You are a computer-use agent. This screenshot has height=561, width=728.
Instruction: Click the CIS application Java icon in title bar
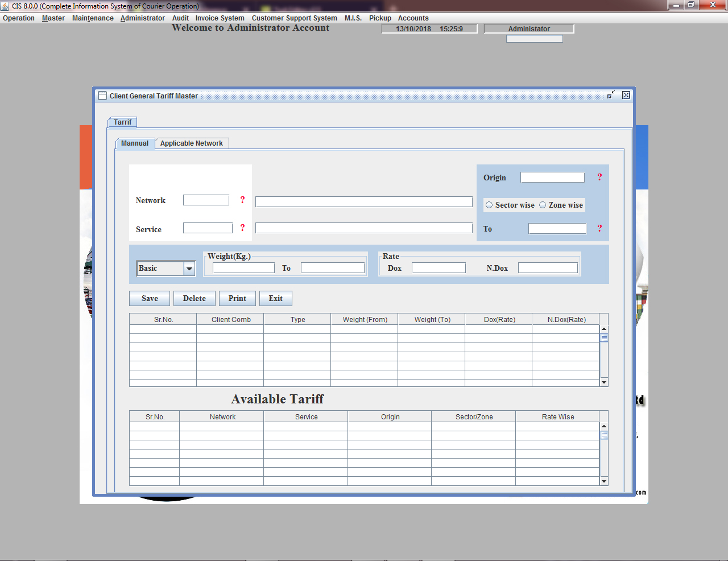pyautogui.click(x=5, y=6)
